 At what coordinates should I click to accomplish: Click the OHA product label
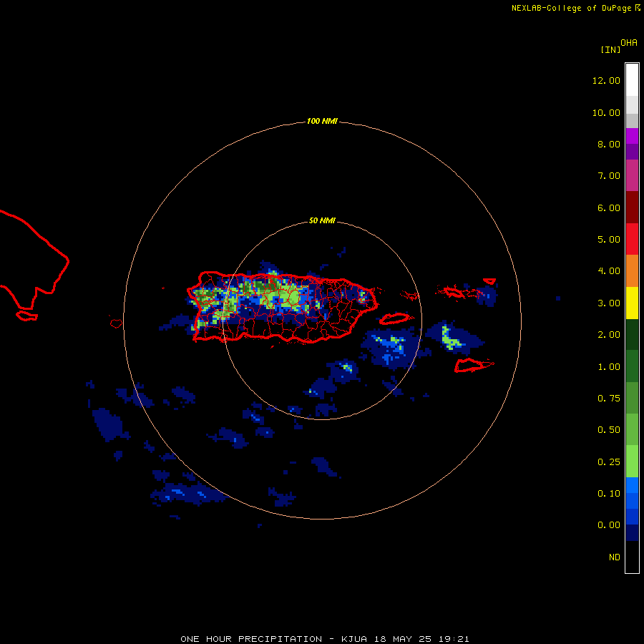pos(629,43)
